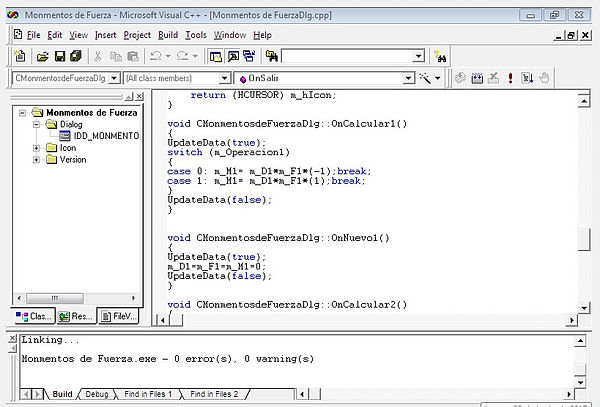Image resolution: width=600 pixels, height=407 pixels.
Task: Click the Search binoculars icon
Action: (440, 57)
